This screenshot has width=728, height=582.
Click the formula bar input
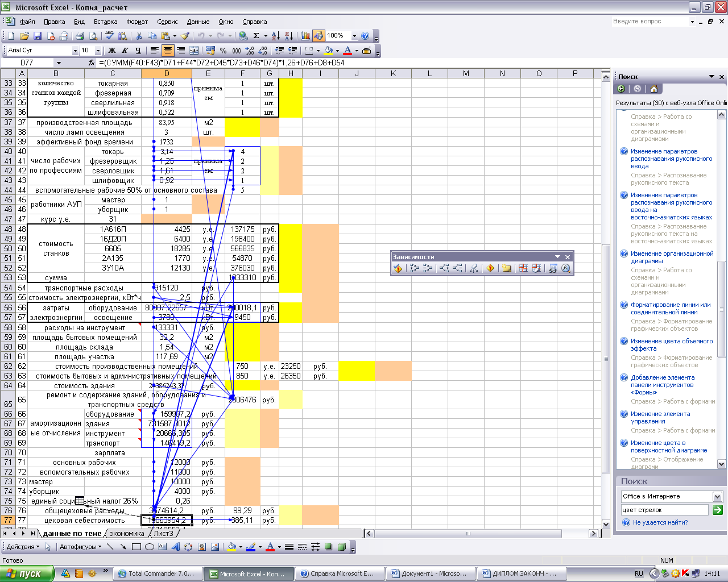pyautogui.click(x=353, y=63)
